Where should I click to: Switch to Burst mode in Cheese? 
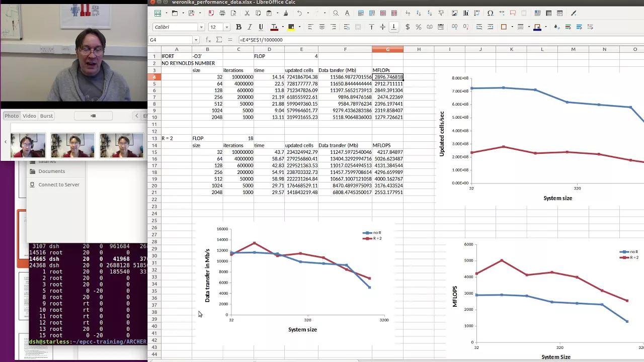(46, 116)
